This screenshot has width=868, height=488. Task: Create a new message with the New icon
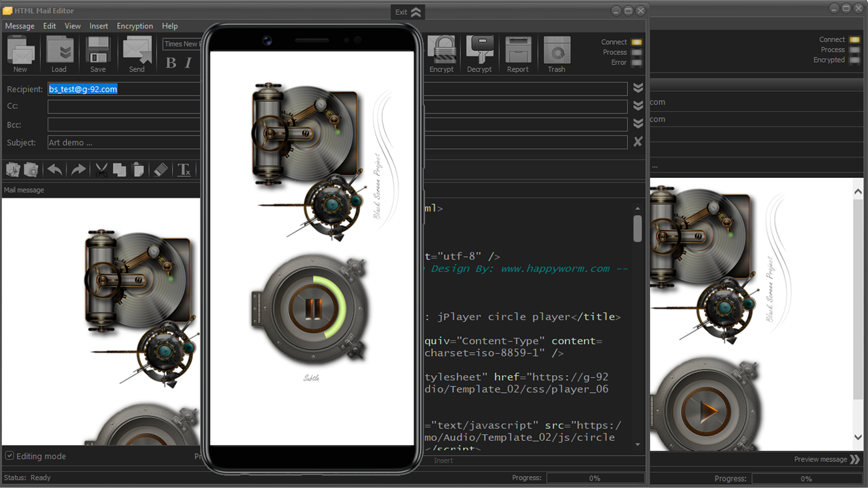click(20, 54)
